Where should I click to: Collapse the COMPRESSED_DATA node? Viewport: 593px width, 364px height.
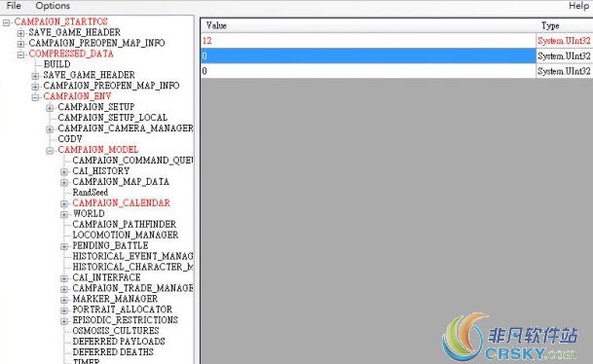tap(20, 55)
